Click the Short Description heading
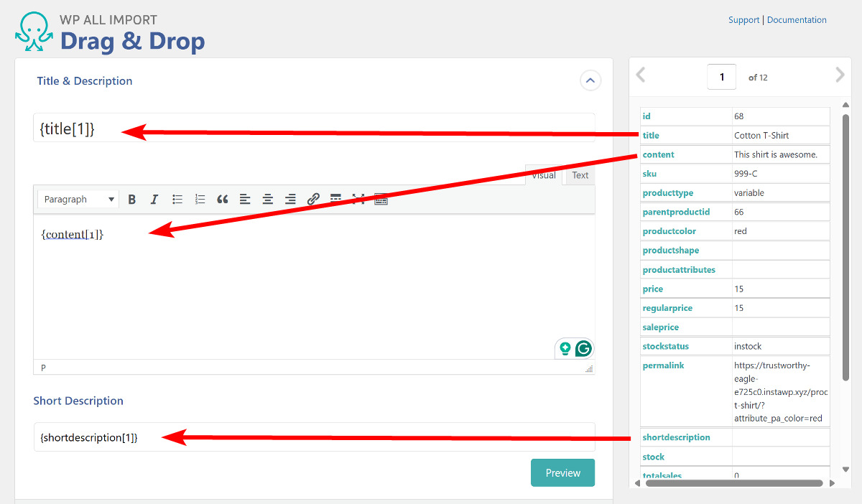 tap(78, 401)
